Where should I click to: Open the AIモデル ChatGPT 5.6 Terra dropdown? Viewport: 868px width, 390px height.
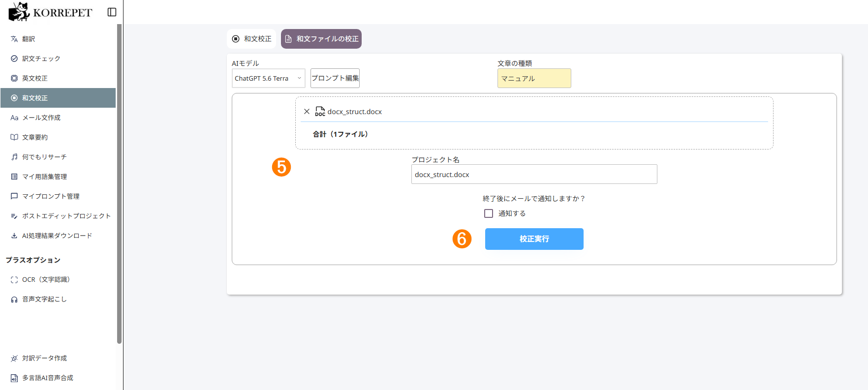click(x=269, y=78)
